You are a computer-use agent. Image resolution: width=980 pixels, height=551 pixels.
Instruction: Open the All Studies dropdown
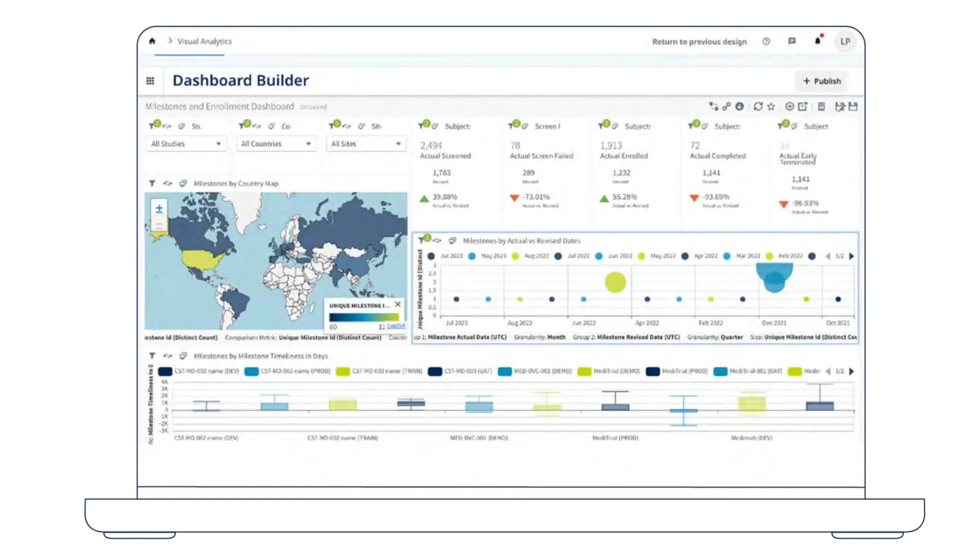click(186, 144)
